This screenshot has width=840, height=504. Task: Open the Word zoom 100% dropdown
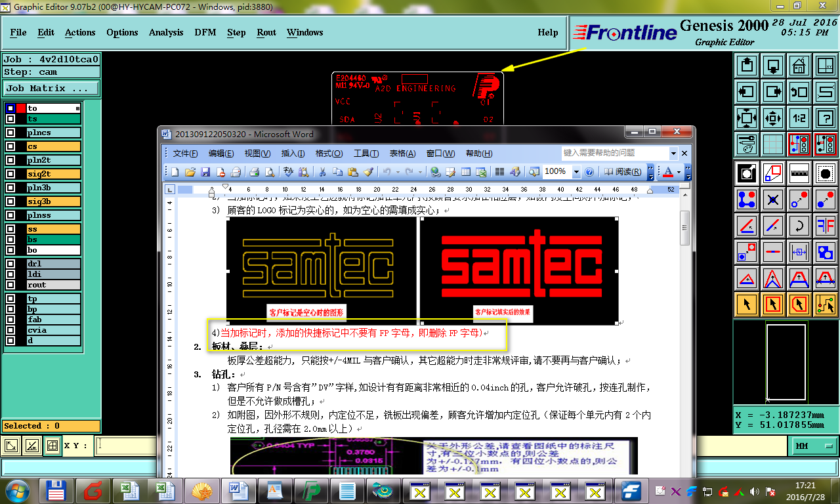[576, 172]
